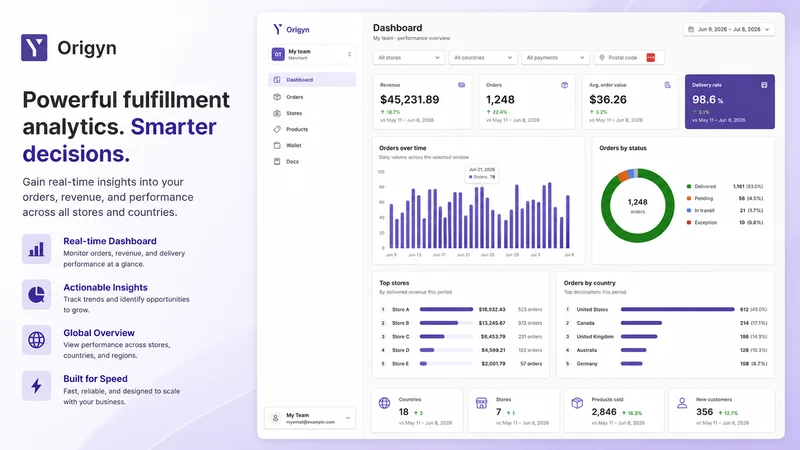The image size is (800, 450).
Task: Click the Orders card box icon
Action: point(564,85)
